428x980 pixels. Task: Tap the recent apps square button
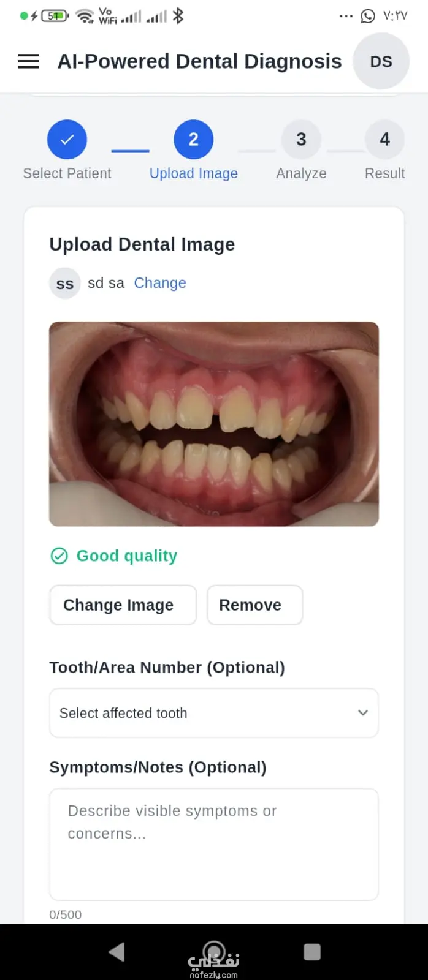click(312, 952)
